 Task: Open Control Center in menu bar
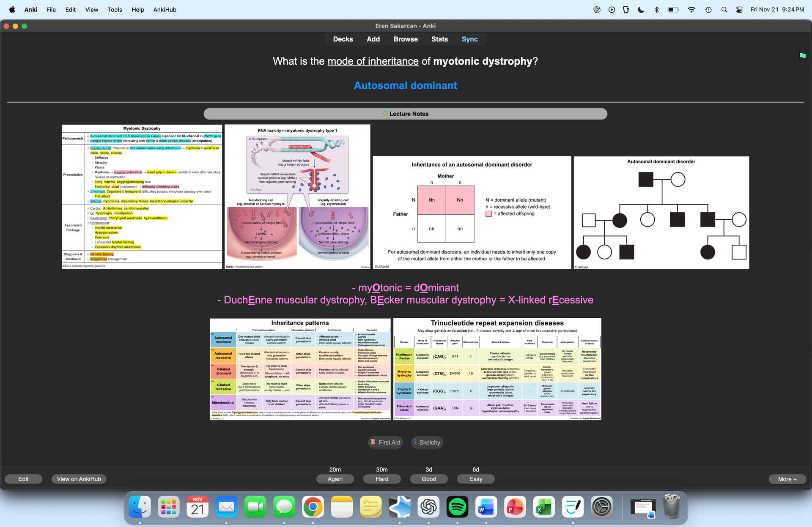739,9
